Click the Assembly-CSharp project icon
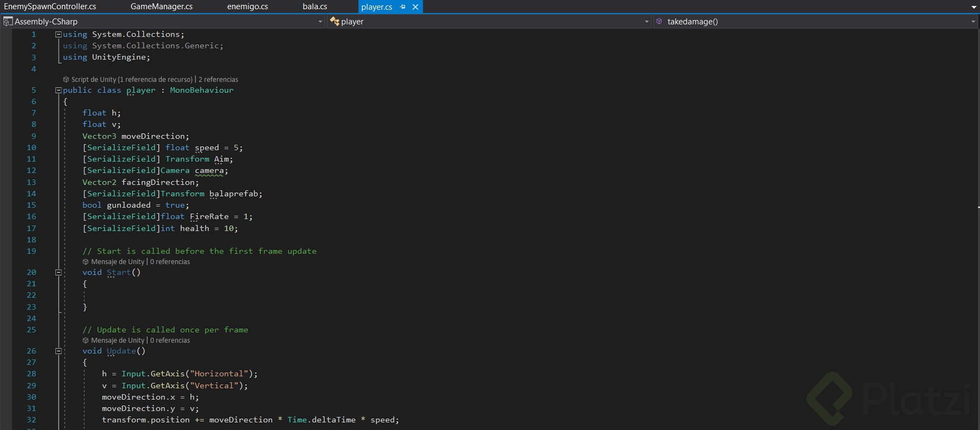 8,22
